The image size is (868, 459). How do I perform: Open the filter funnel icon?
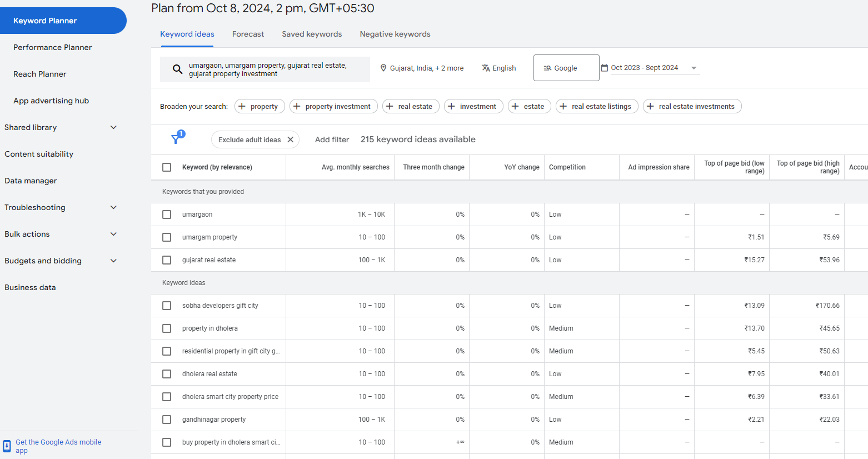(x=176, y=139)
